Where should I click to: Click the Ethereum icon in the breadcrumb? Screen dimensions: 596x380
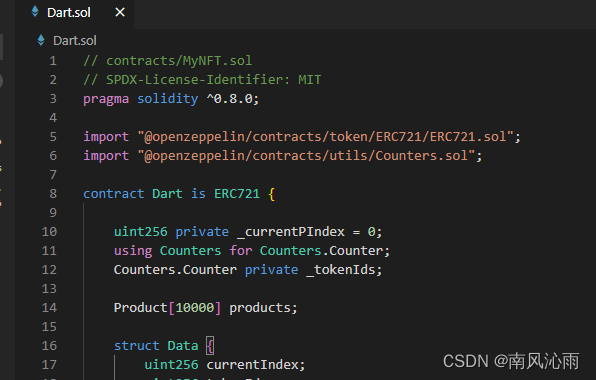41,40
